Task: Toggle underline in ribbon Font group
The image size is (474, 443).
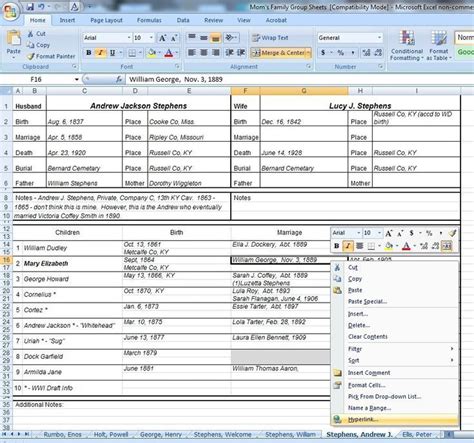Action: (x=112, y=53)
